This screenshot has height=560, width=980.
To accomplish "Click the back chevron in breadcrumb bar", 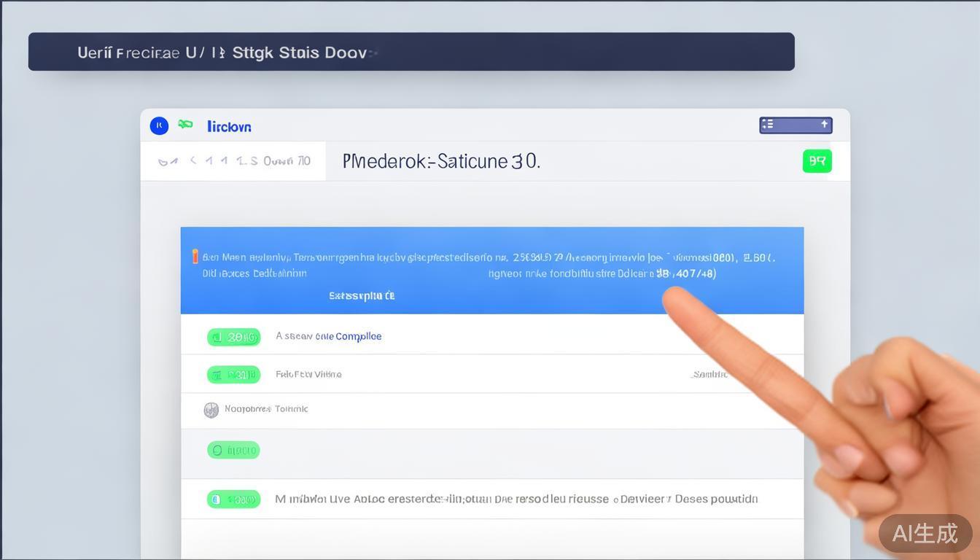I will [193, 160].
